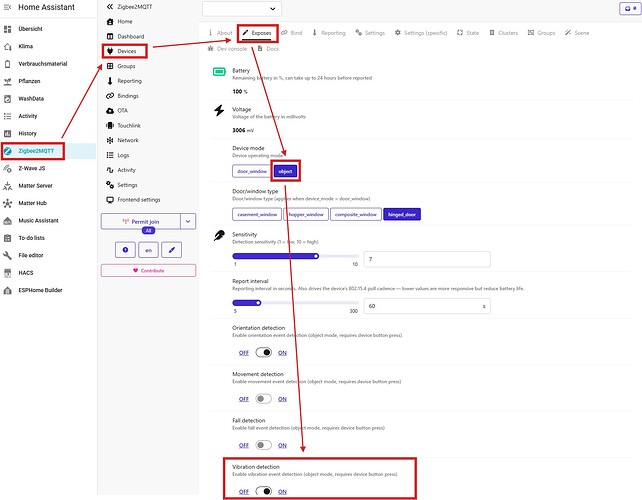Adjust the Sensitivity slider
Image resolution: width=642 pixels, height=500 pixels.
296,256
